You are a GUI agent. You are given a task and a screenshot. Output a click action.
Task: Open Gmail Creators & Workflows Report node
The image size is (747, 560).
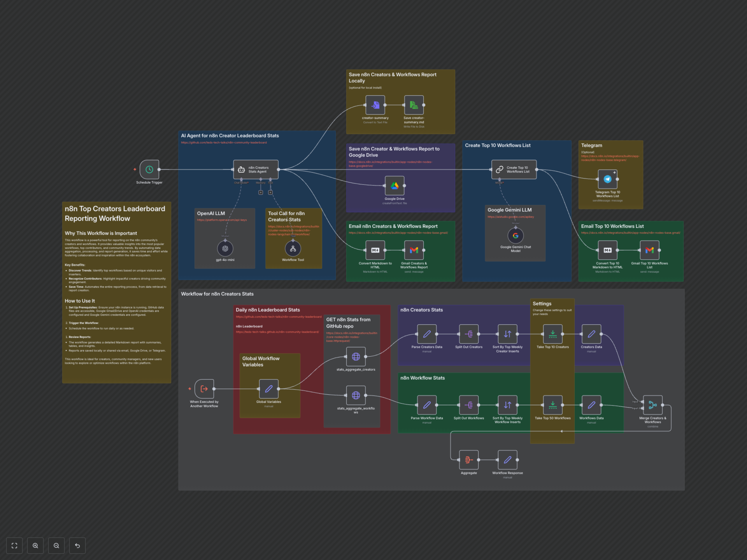coord(414,250)
